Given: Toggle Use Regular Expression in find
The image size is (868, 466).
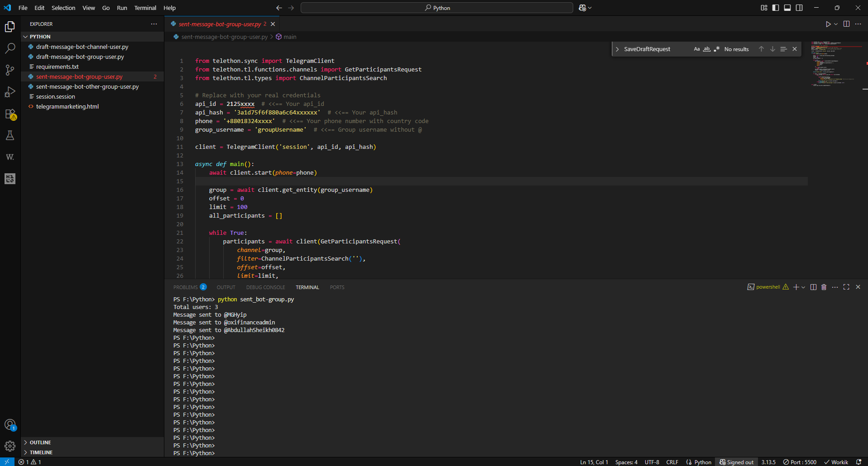Looking at the screenshot, I should [x=716, y=49].
